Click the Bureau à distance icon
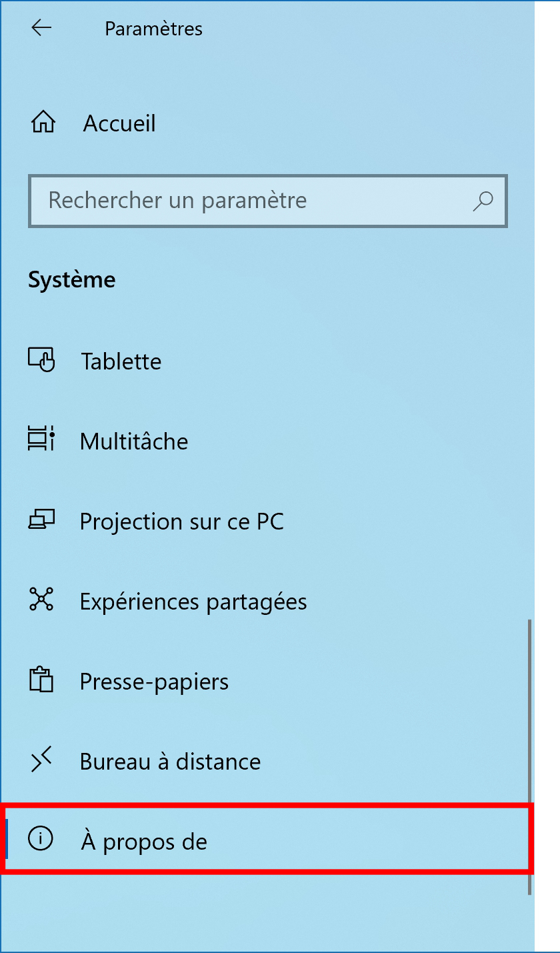 click(x=41, y=760)
